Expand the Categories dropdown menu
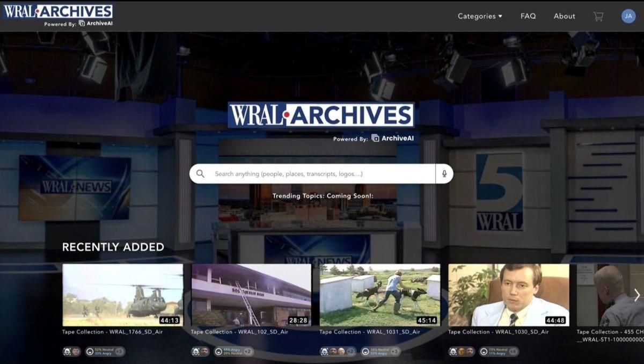The image size is (644, 364). 480,16
